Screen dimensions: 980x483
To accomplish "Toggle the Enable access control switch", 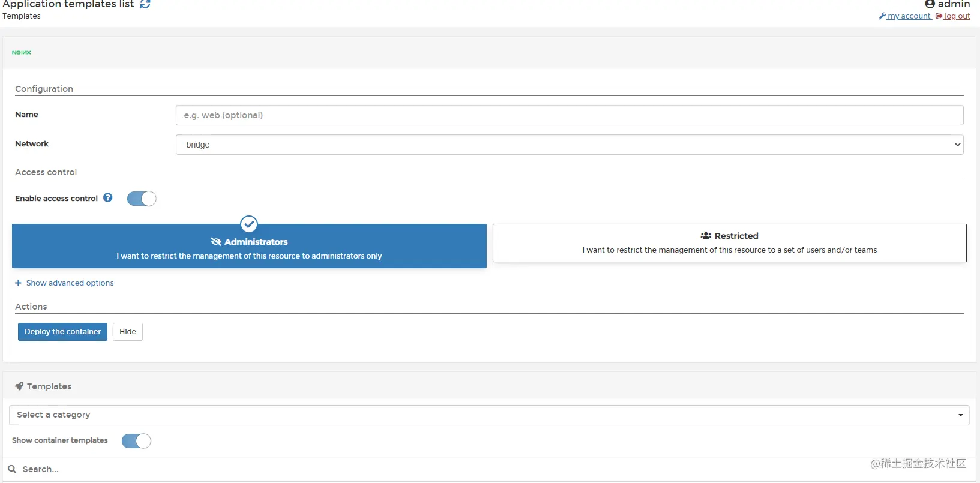I will (142, 199).
